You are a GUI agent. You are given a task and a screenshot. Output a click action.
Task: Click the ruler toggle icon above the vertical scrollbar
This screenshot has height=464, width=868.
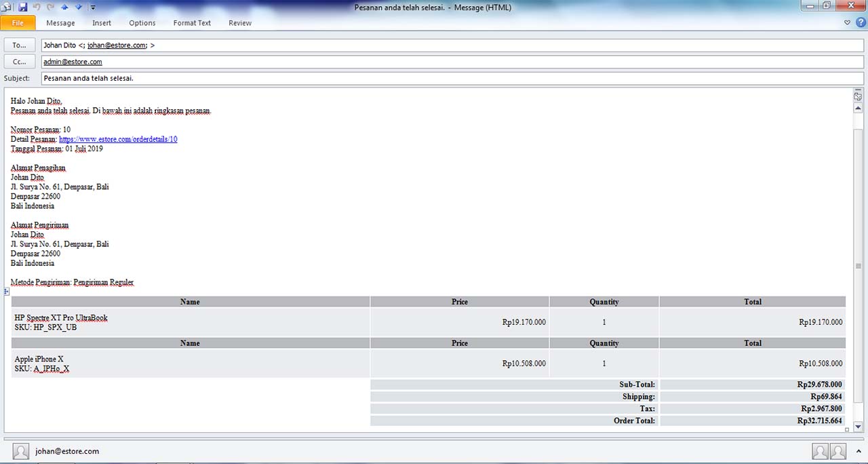[858, 96]
